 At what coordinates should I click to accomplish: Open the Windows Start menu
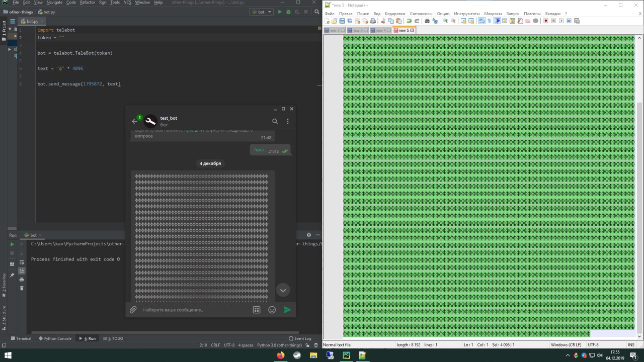pyautogui.click(x=8, y=355)
